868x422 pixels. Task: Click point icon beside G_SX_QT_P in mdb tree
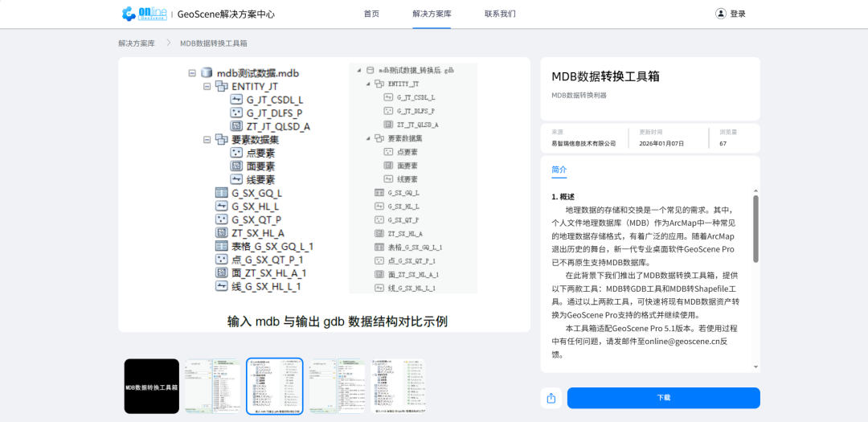pos(222,219)
